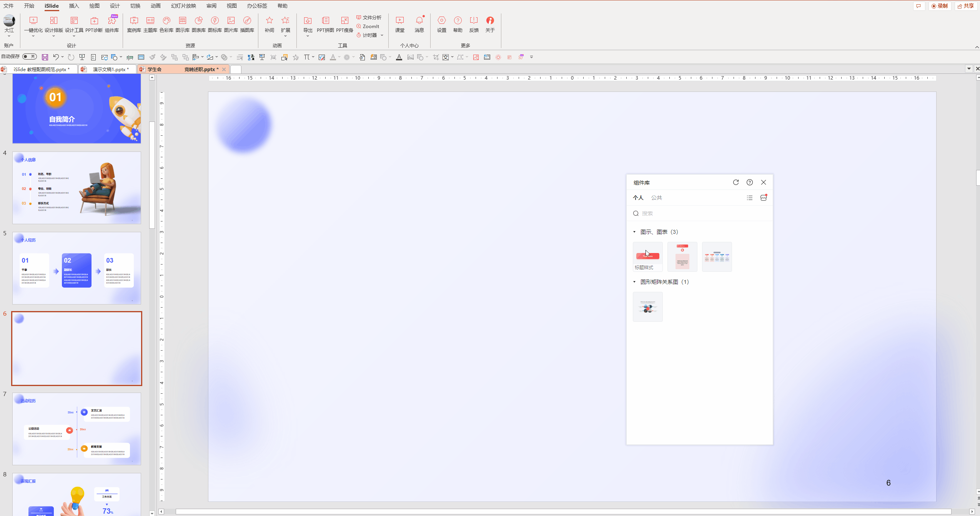Viewport: 980px width, 516px height.
Task: Open the 大江 account menu
Action: coord(9,25)
